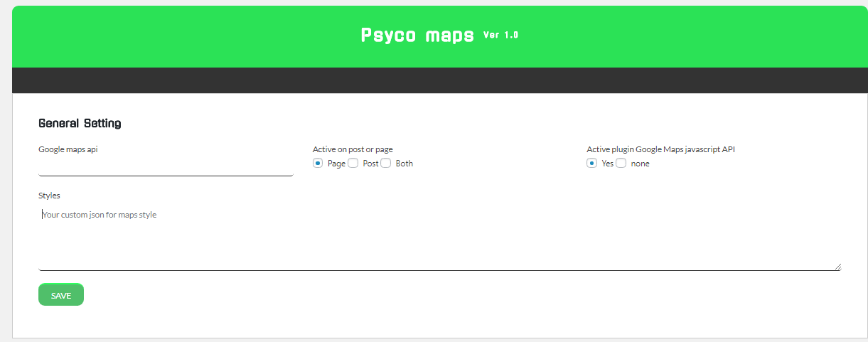
Task: Click the General Setting heading
Action: [80, 124]
